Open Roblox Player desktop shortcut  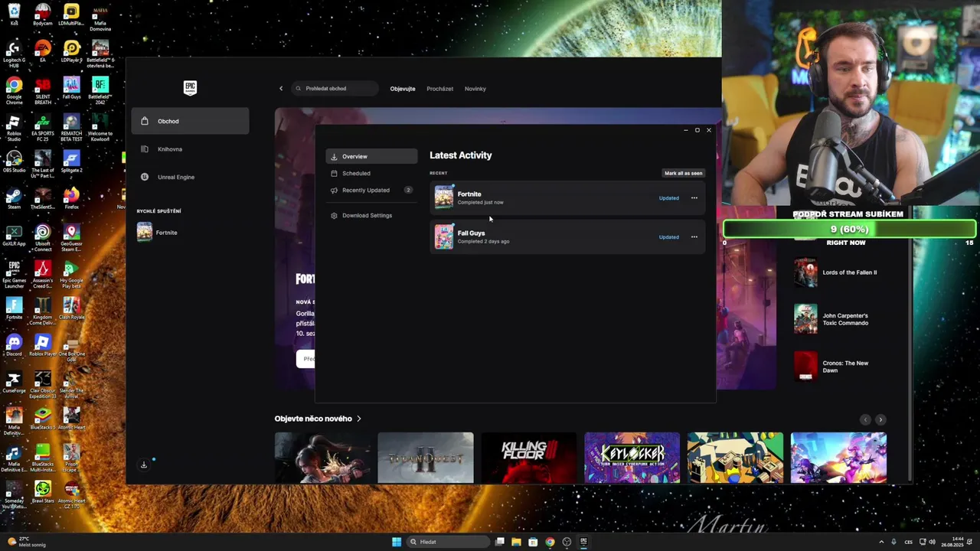[43, 345]
